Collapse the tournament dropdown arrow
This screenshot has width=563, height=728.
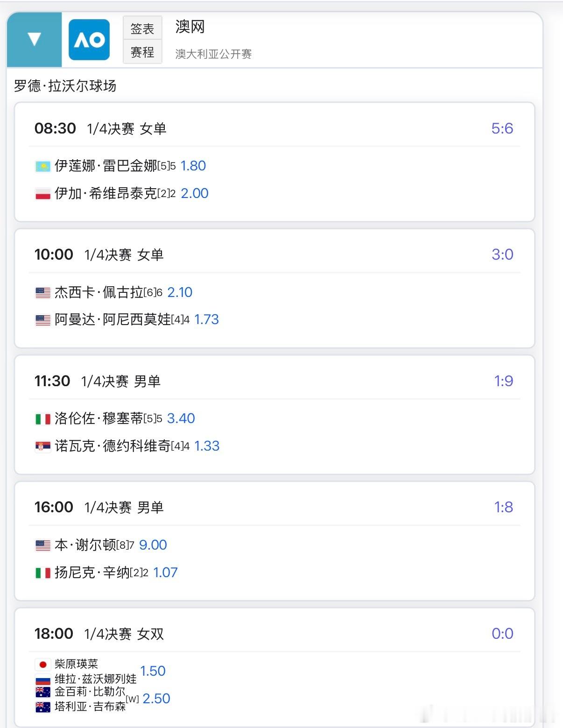point(34,39)
